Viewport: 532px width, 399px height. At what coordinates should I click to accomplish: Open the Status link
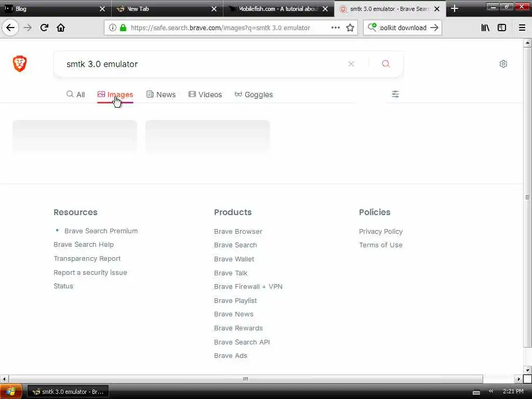coord(63,286)
